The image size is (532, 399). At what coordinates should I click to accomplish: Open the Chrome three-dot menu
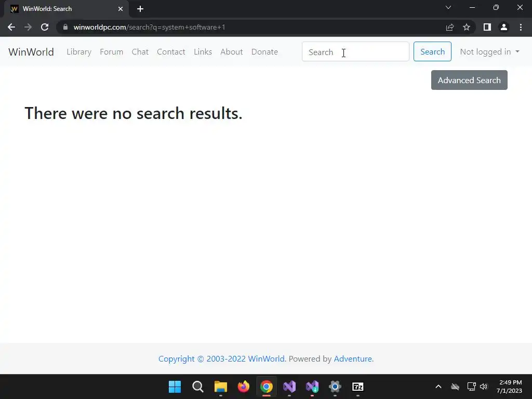521,27
